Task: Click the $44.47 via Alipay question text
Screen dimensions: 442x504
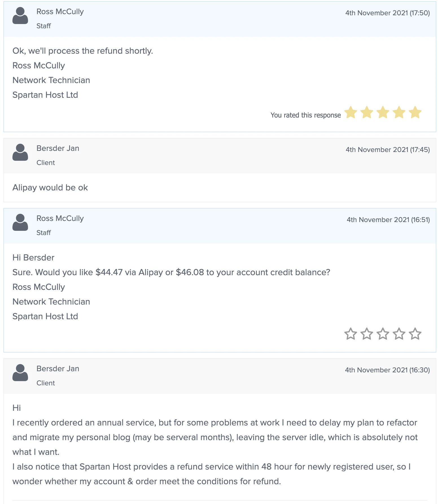Action: pyautogui.click(x=171, y=272)
